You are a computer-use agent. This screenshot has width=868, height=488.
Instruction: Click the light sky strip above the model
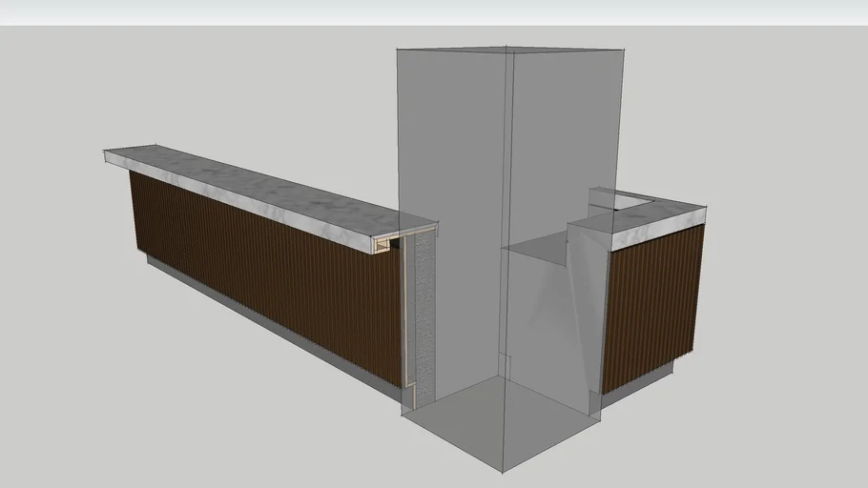point(434,12)
